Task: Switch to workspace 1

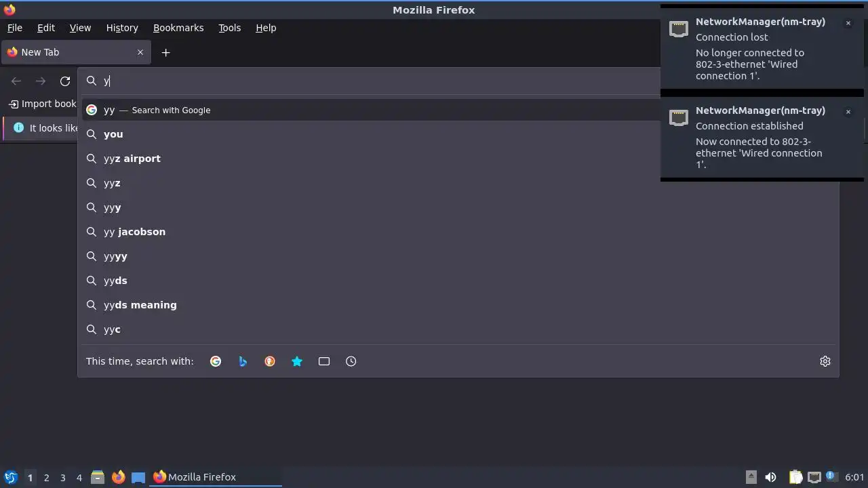Action: click(30, 477)
